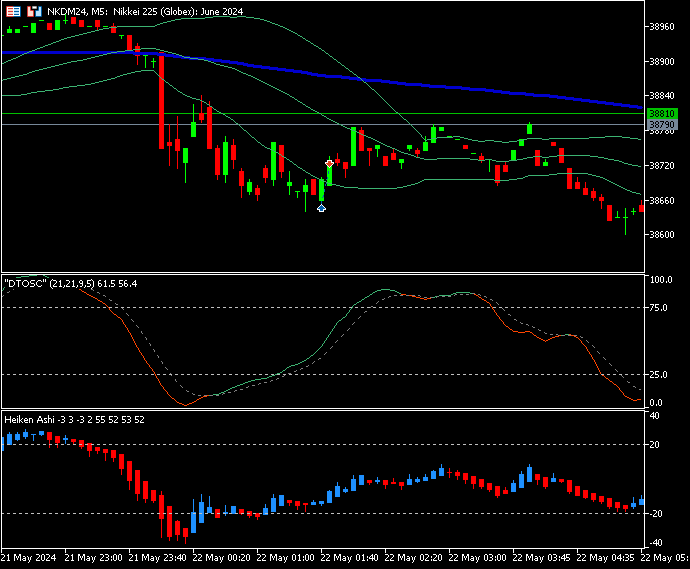Click the 22 May 03:00 time label

(x=477, y=558)
